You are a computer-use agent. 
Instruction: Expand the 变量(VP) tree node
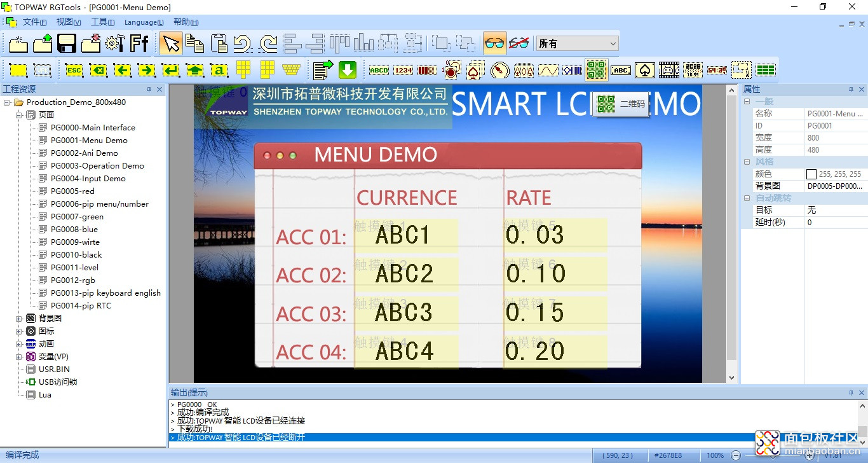[19, 357]
